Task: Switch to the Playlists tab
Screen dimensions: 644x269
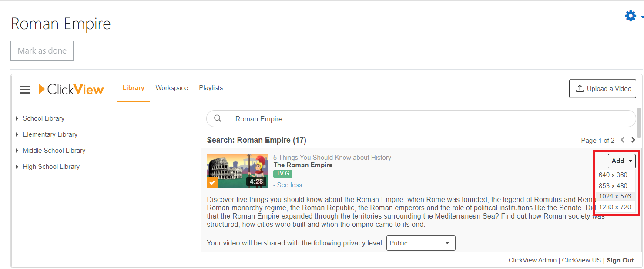Action: tap(211, 88)
